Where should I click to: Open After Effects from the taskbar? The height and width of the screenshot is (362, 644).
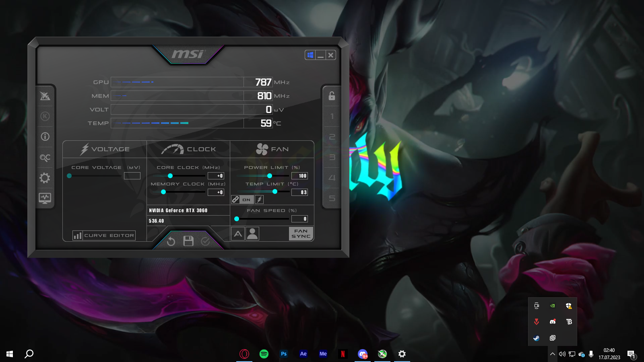(303, 354)
